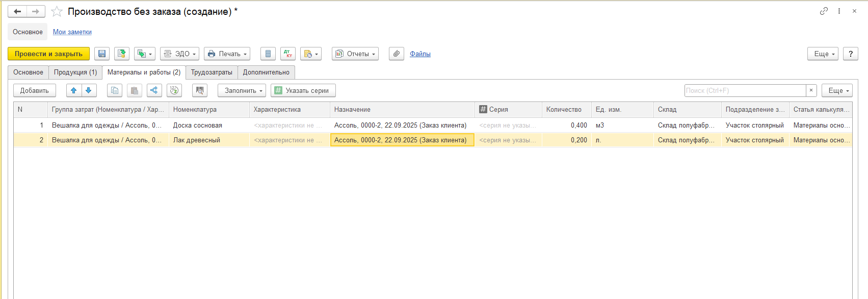Expand the Печать dropdown
The width and height of the screenshot is (868, 299).
click(227, 54)
